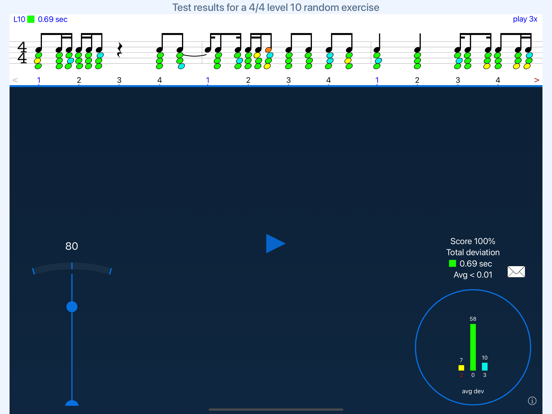Tap the tempo value 80

[71, 246]
